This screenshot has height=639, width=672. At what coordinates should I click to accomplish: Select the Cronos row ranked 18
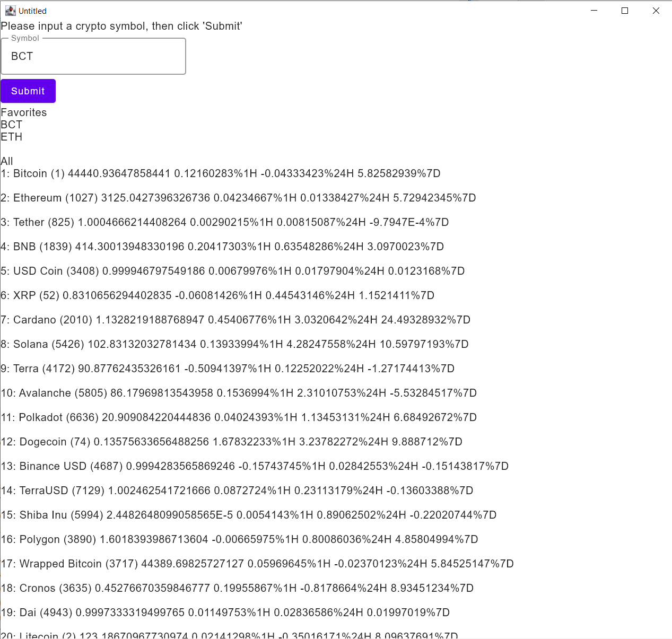coord(237,588)
